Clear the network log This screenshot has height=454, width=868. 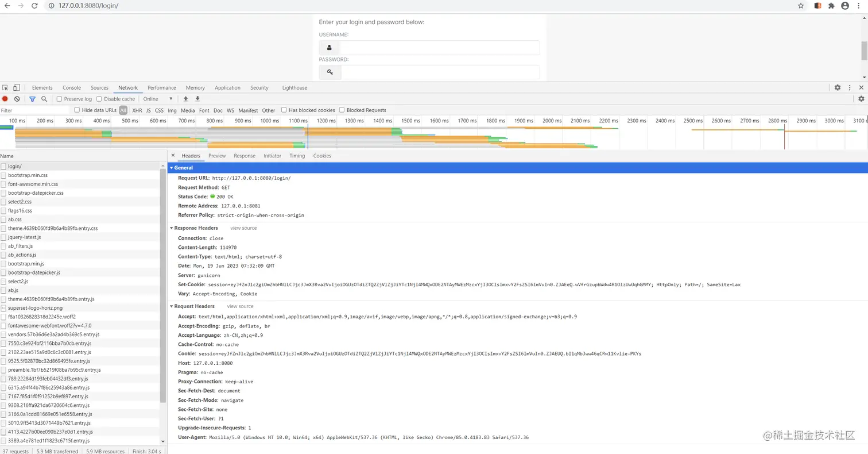(17, 99)
